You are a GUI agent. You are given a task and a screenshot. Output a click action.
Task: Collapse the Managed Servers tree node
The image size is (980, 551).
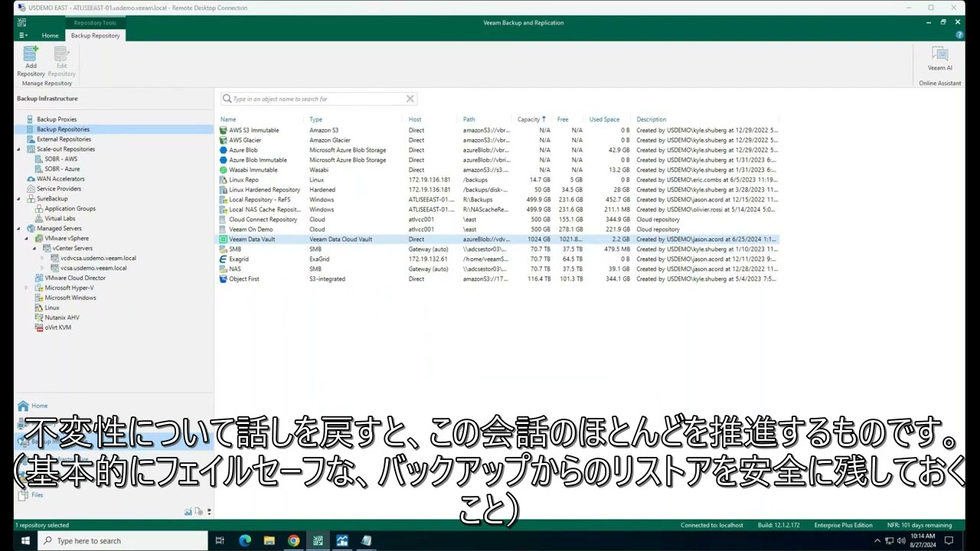(18, 229)
